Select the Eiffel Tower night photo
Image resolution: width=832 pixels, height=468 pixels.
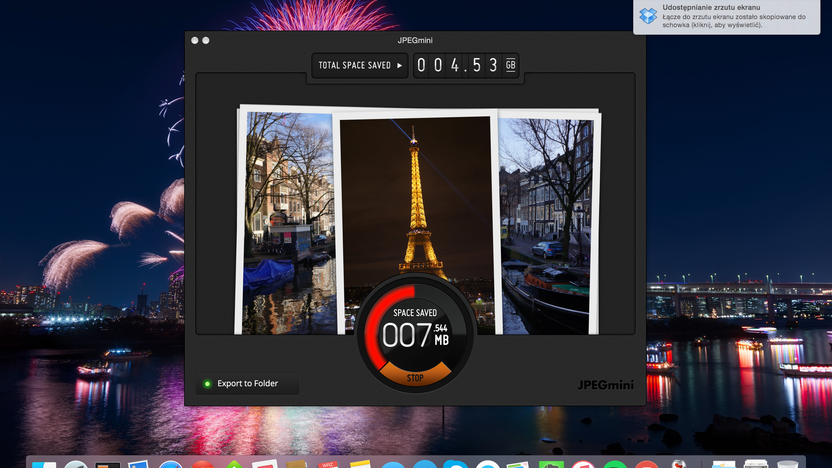coord(416,202)
